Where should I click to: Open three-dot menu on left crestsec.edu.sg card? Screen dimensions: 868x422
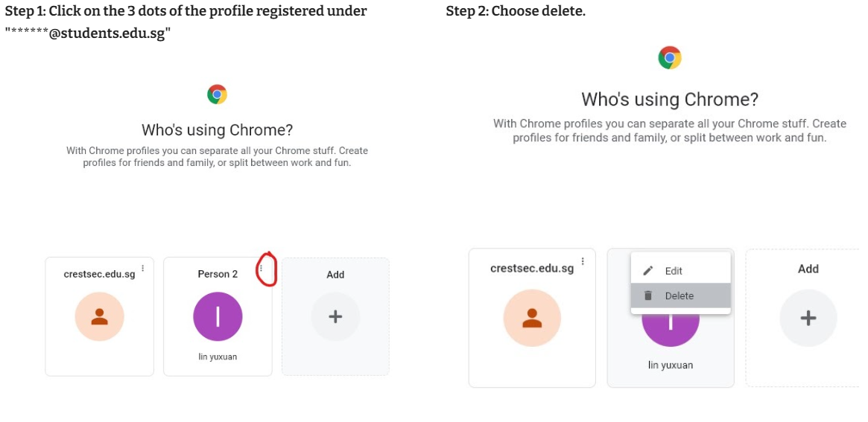[143, 268]
